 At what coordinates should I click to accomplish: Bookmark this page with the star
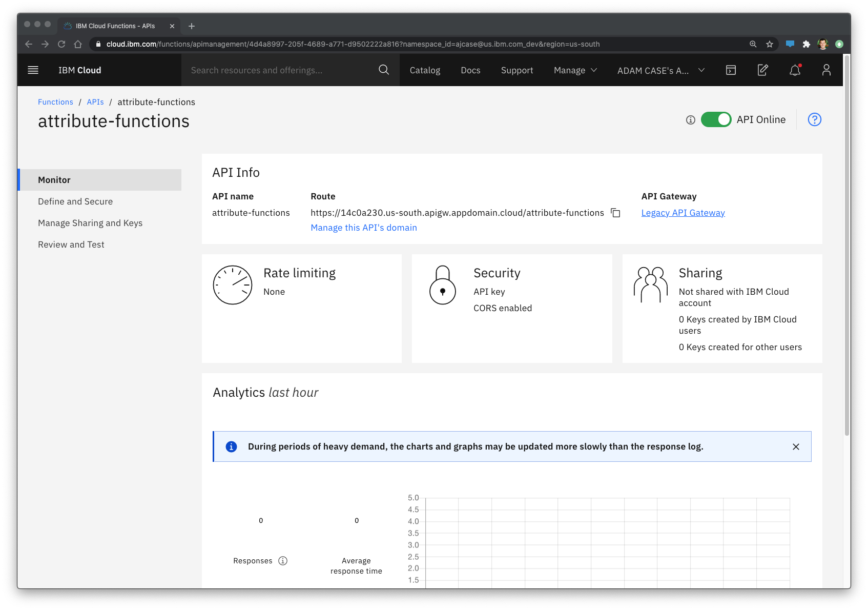click(x=770, y=44)
